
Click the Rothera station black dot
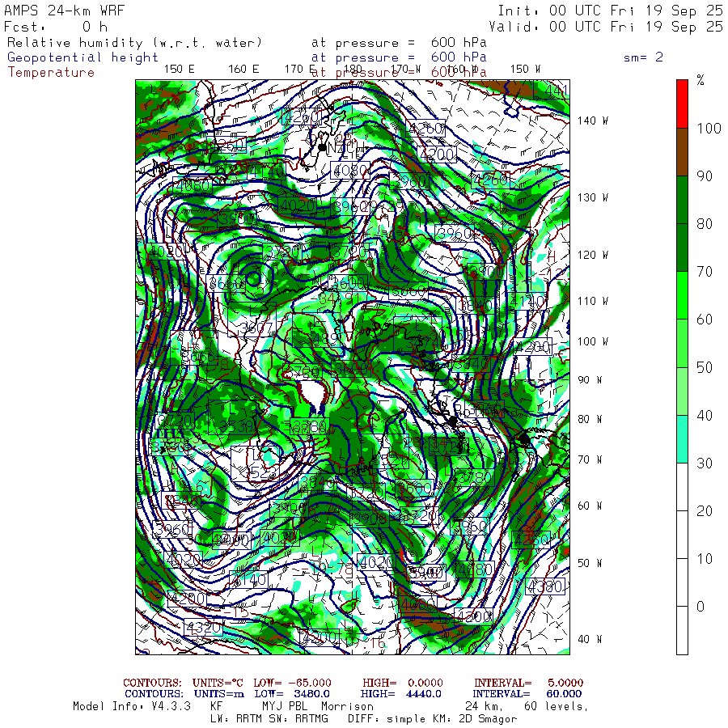452,421
